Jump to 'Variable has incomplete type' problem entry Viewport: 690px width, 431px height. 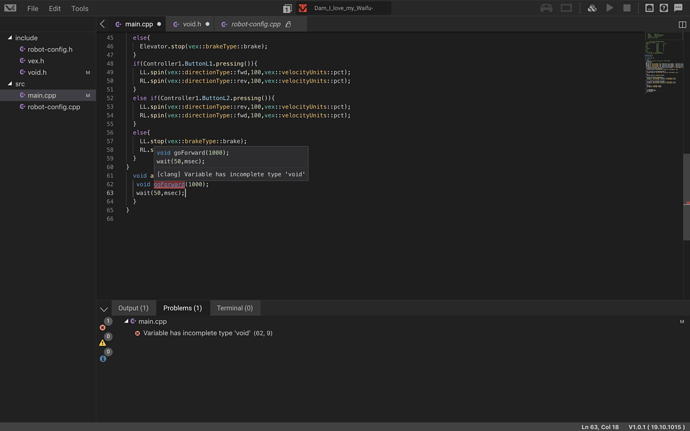208,333
